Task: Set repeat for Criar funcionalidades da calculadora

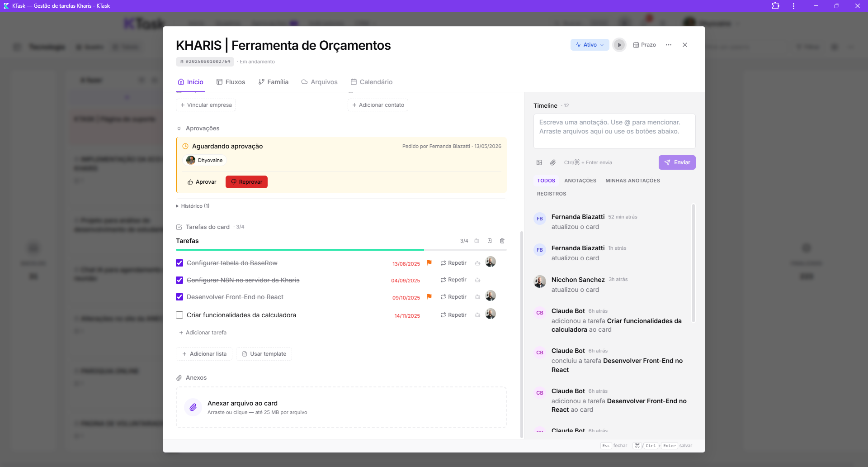Action: point(453,315)
